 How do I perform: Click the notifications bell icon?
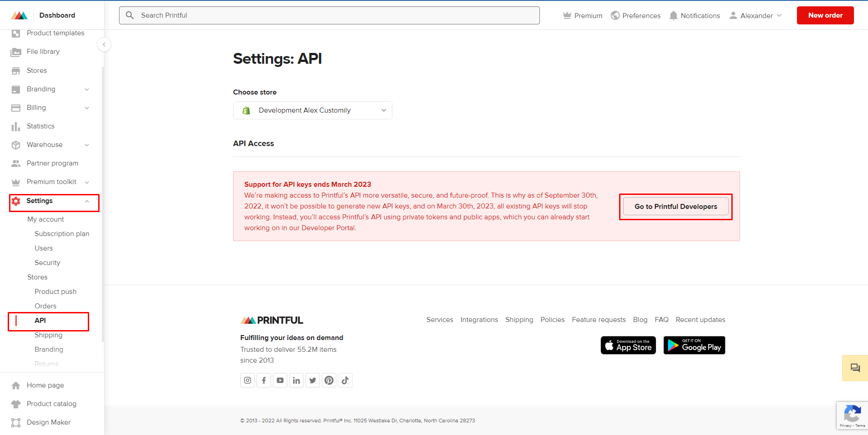tap(674, 15)
